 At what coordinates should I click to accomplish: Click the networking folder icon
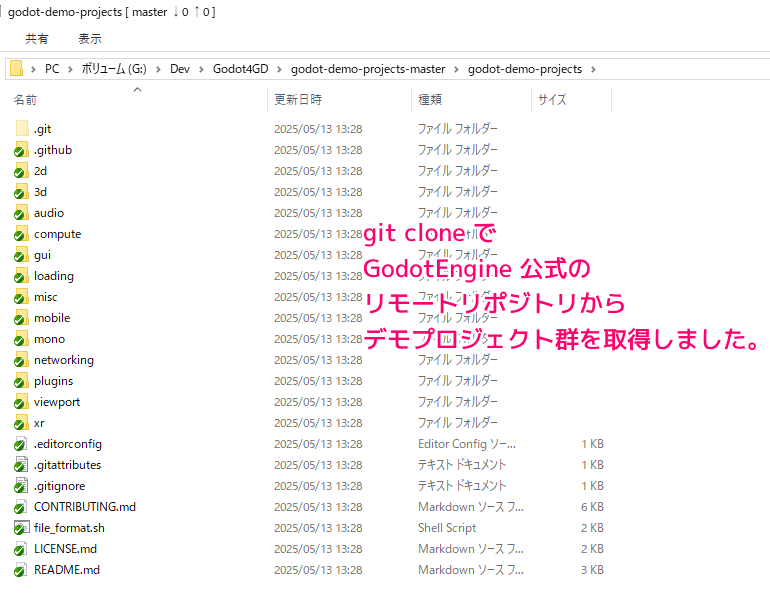point(21,360)
